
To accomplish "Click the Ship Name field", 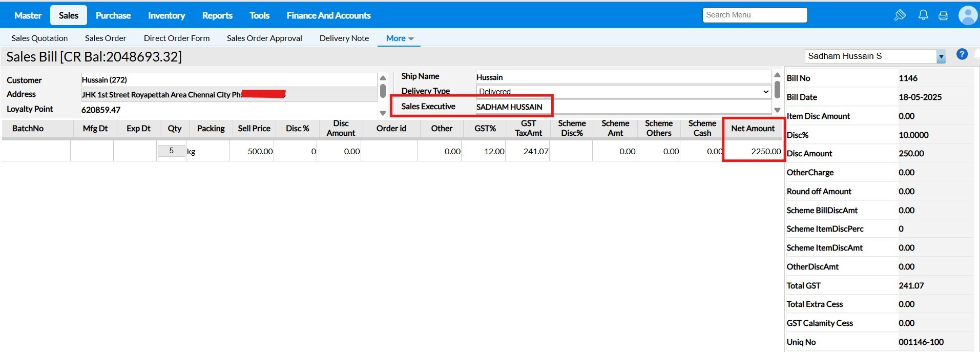I will pos(623,77).
